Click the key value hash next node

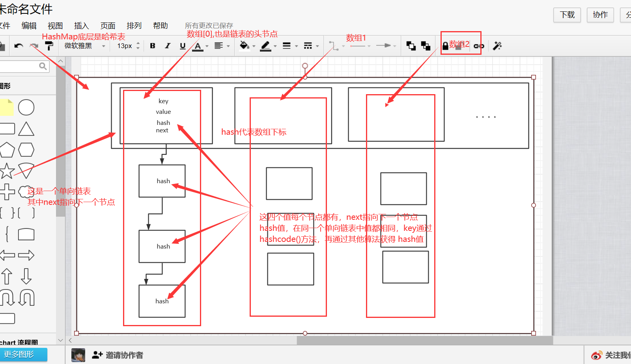click(x=166, y=116)
